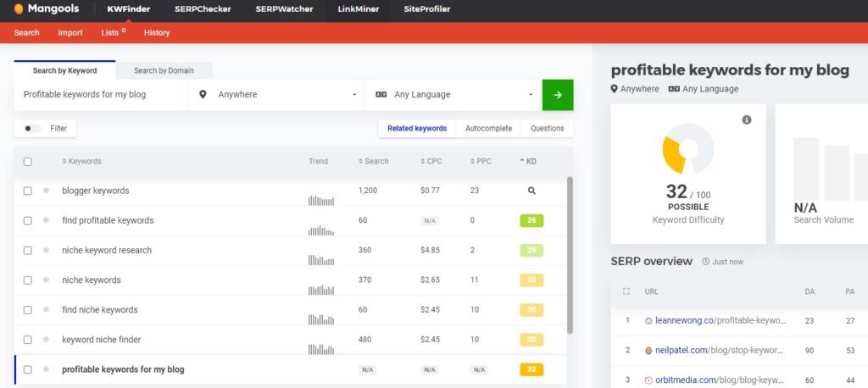The width and height of the screenshot is (868, 388).
Task: Open the Any Language dropdown
Action: [x=453, y=95]
